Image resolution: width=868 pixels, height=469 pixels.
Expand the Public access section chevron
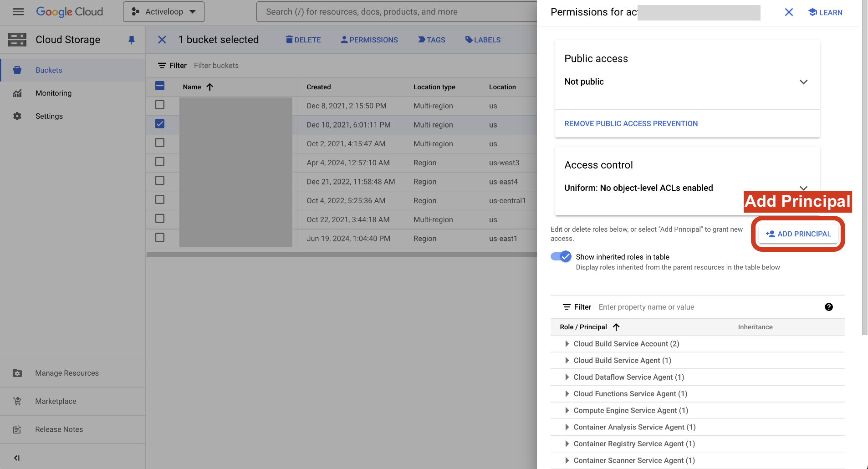click(803, 82)
